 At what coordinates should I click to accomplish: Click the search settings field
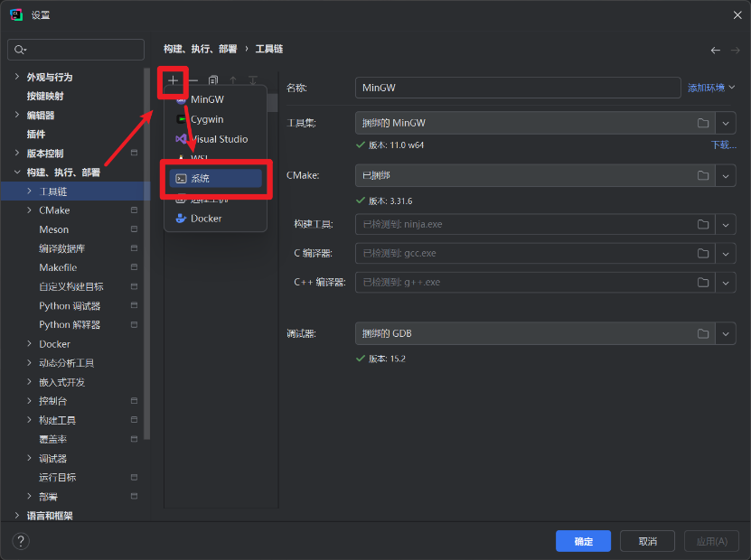(76, 50)
